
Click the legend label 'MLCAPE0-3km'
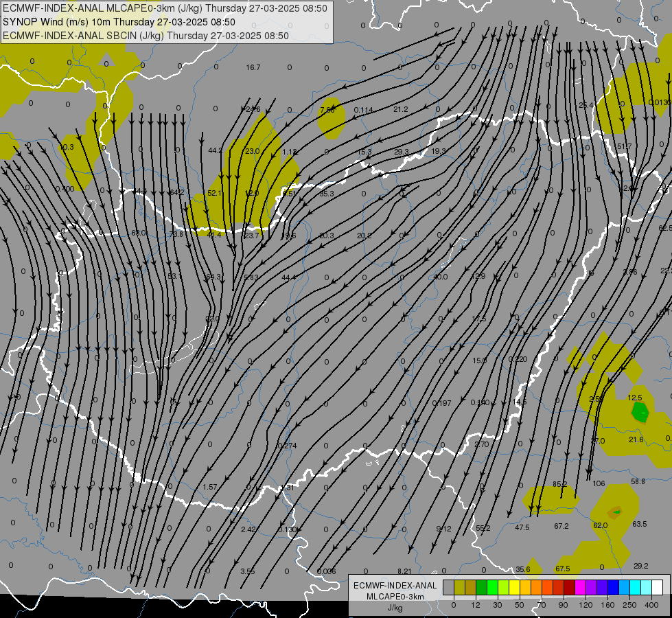tap(395, 597)
